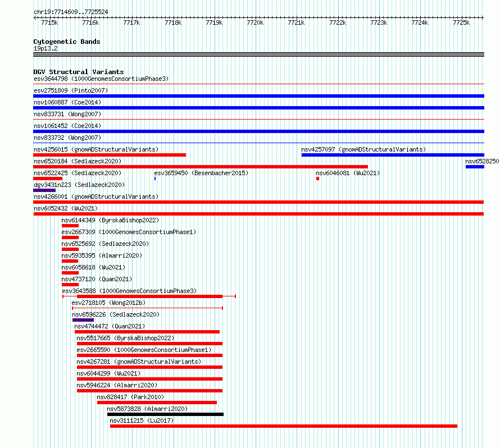The image size is (500, 448).
Task: Click the nsv5873828 (Almarri2020) label
Action: coord(147,409)
